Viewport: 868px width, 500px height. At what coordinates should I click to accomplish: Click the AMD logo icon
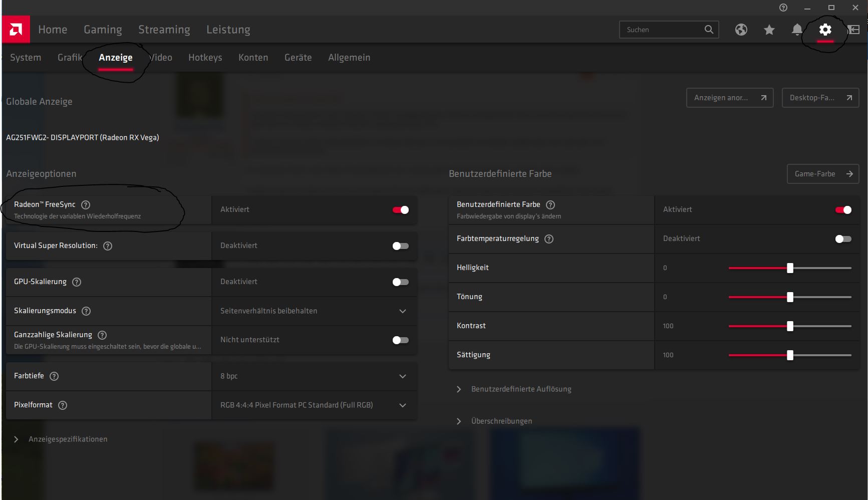[x=16, y=30]
